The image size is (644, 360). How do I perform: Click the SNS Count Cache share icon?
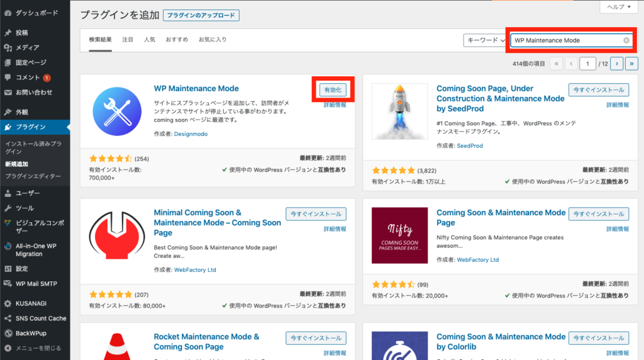click(x=8, y=318)
